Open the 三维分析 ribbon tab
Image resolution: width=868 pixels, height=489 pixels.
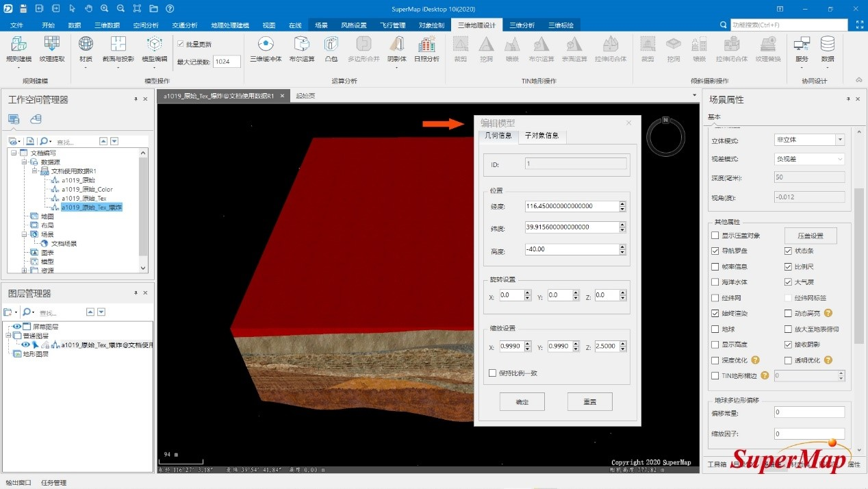[x=522, y=25]
